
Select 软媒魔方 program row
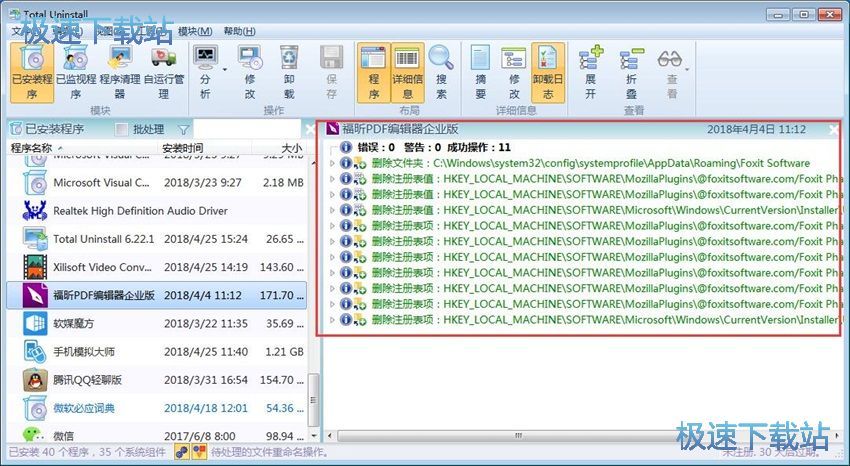click(x=157, y=323)
